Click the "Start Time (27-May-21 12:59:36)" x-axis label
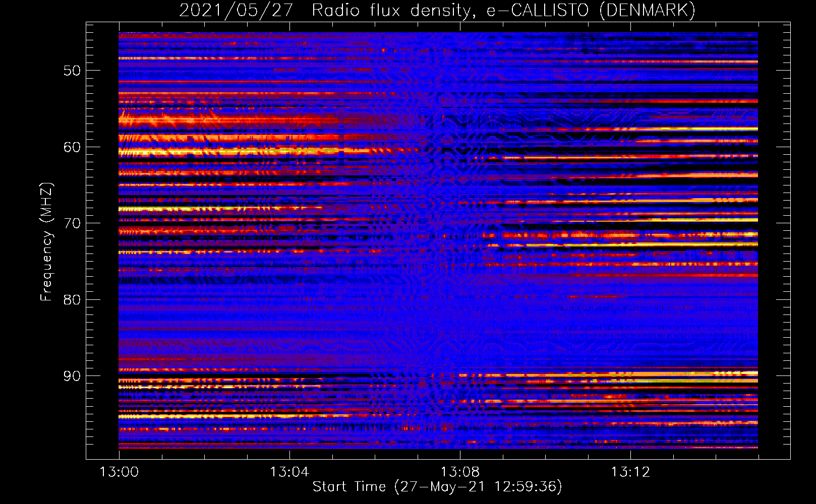 [437, 487]
